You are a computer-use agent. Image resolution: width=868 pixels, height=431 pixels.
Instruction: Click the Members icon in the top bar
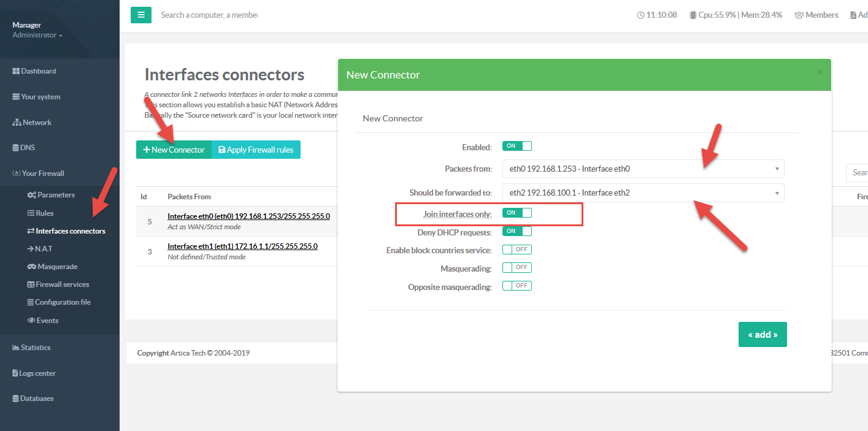(799, 15)
